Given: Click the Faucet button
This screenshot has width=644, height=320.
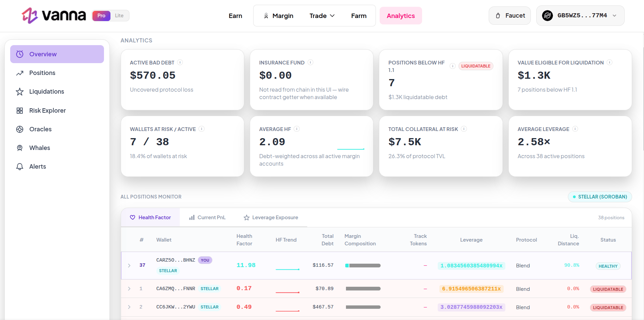Looking at the screenshot, I should pyautogui.click(x=510, y=16).
